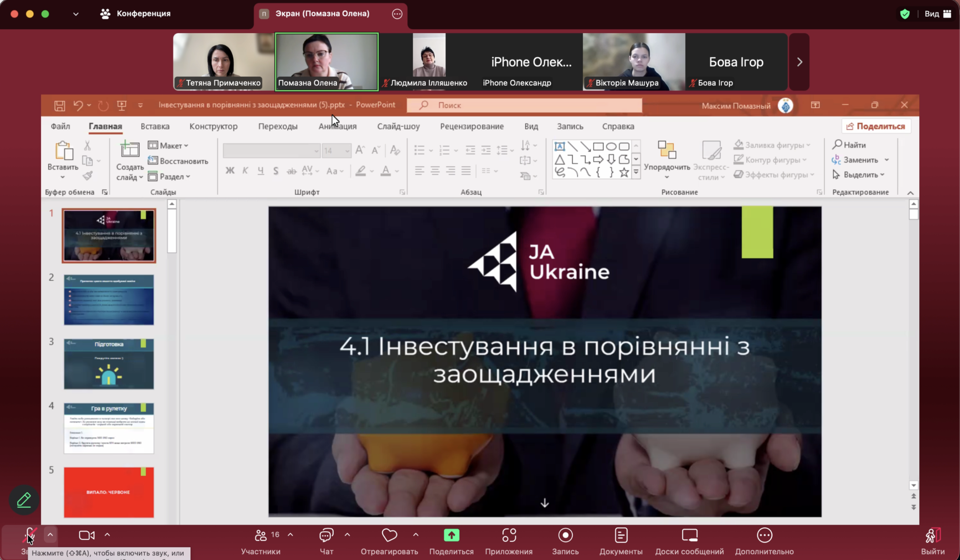
Task: Open the Whiteboards icon in toolbar
Action: (x=689, y=536)
